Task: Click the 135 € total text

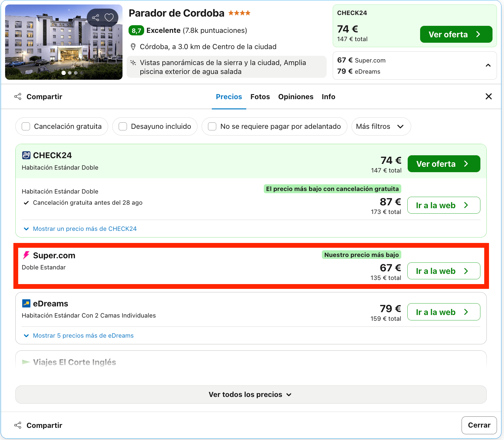Action: tap(386, 278)
